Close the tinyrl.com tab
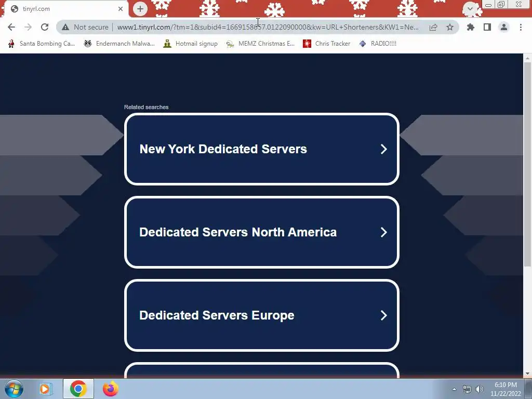The image size is (532, 399). 121,9
